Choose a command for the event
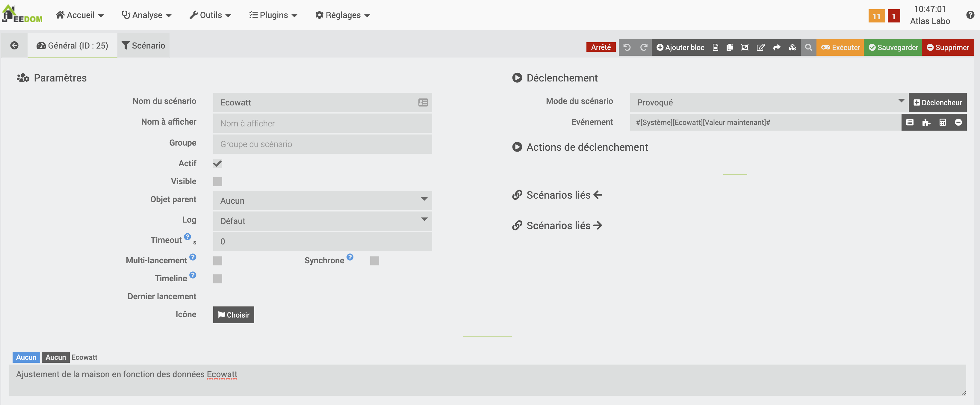The height and width of the screenshot is (405, 980). [910, 122]
